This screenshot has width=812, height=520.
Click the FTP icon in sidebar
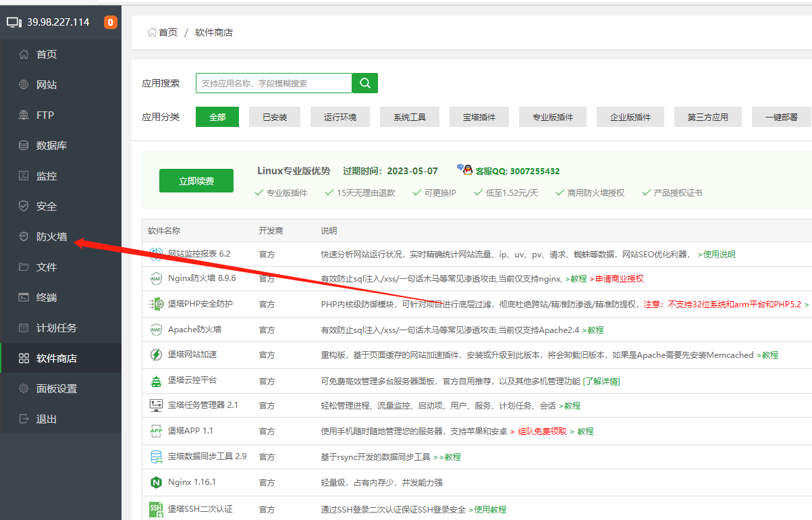tap(24, 115)
